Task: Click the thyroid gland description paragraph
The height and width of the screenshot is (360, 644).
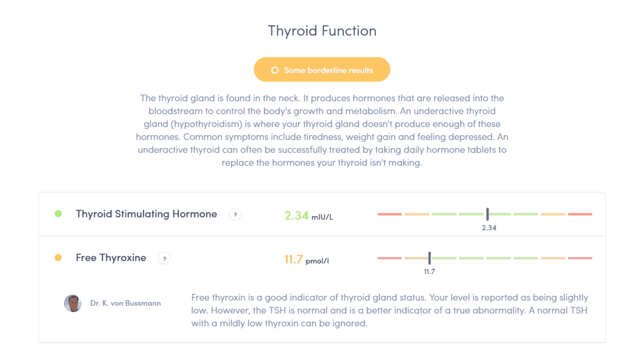Action: (322, 130)
